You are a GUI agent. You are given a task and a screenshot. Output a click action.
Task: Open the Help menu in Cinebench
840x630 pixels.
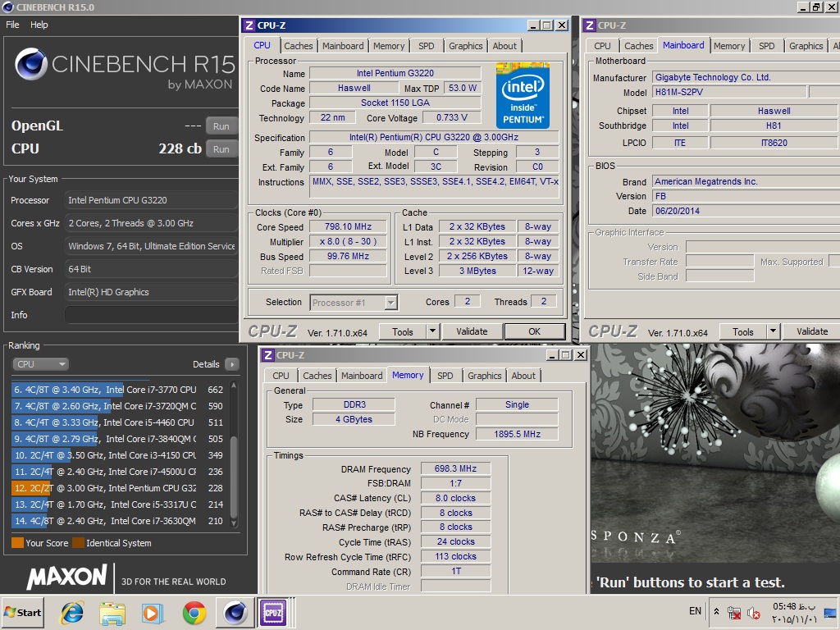click(39, 25)
